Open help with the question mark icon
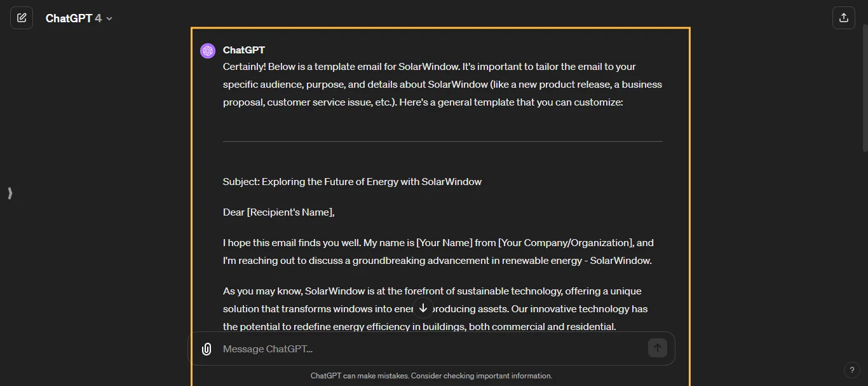The width and height of the screenshot is (868, 386). point(852,369)
